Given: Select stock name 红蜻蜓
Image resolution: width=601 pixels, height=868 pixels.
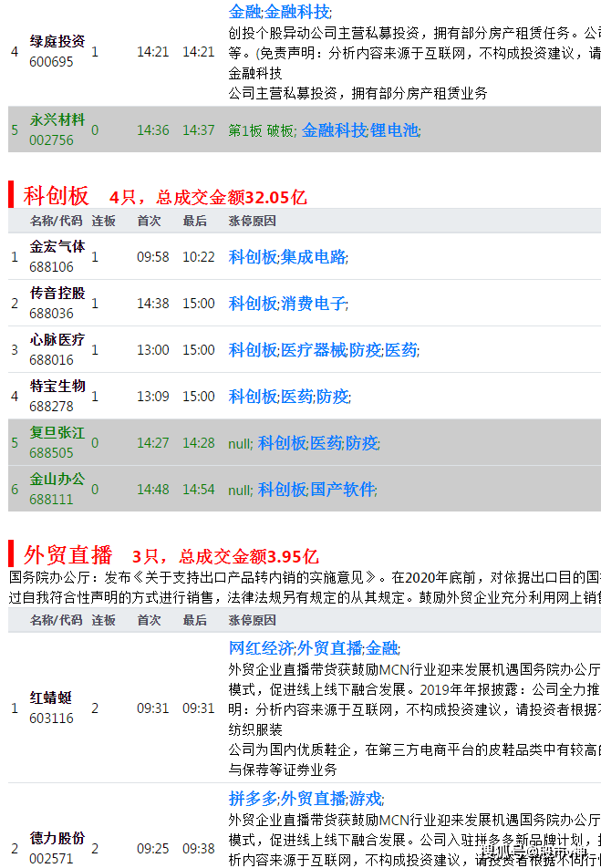Looking at the screenshot, I should (50, 697).
